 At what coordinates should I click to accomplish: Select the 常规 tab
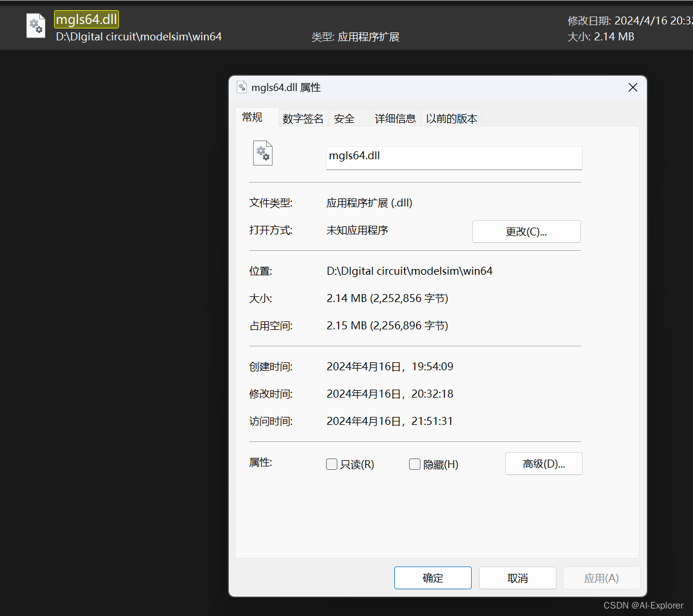pos(253,117)
